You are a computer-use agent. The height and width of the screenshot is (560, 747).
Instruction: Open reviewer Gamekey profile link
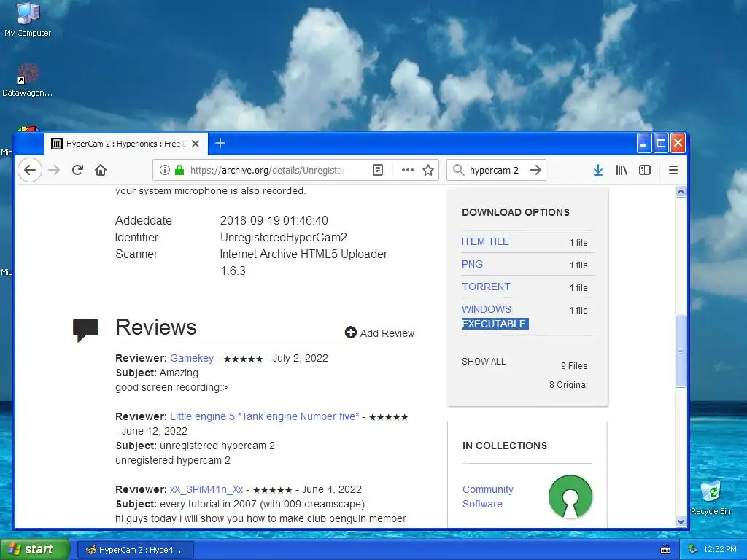tap(192, 358)
